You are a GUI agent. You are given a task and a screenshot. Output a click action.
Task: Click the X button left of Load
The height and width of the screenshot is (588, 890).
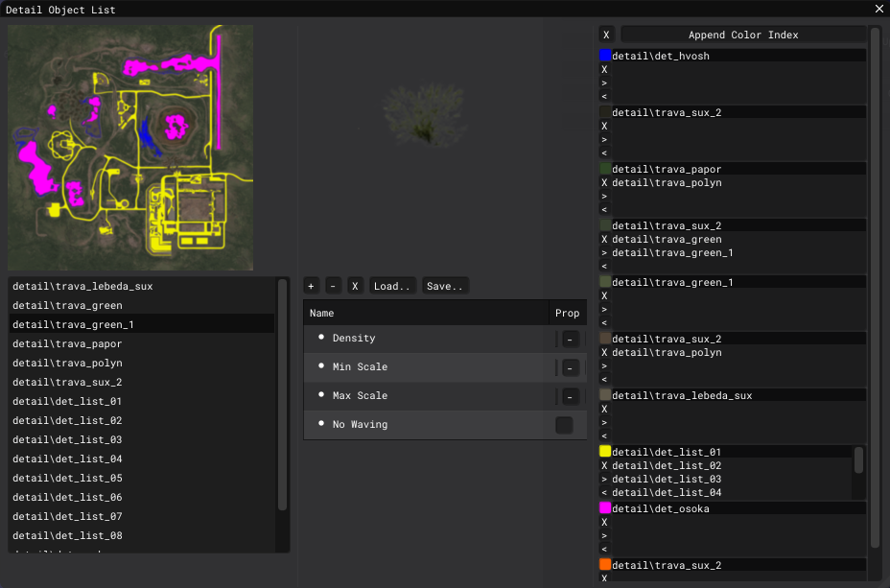(x=355, y=286)
